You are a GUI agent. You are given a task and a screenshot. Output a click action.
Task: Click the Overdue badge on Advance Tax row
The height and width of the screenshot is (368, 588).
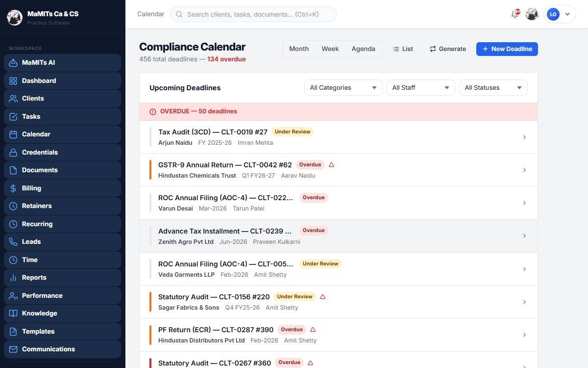pyautogui.click(x=314, y=231)
